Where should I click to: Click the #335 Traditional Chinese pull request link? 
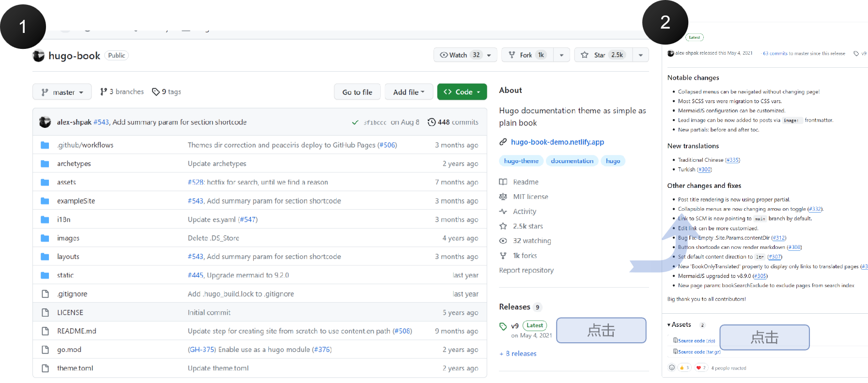coord(732,160)
